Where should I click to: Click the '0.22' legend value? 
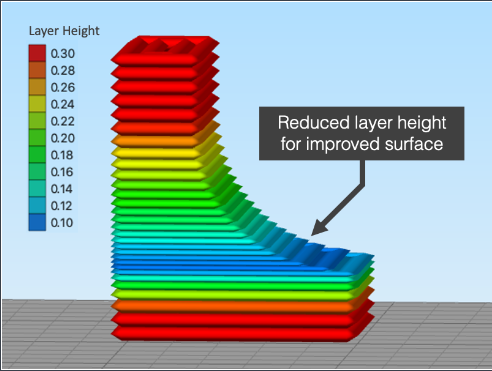pyautogui.click(x=62, y=121)
